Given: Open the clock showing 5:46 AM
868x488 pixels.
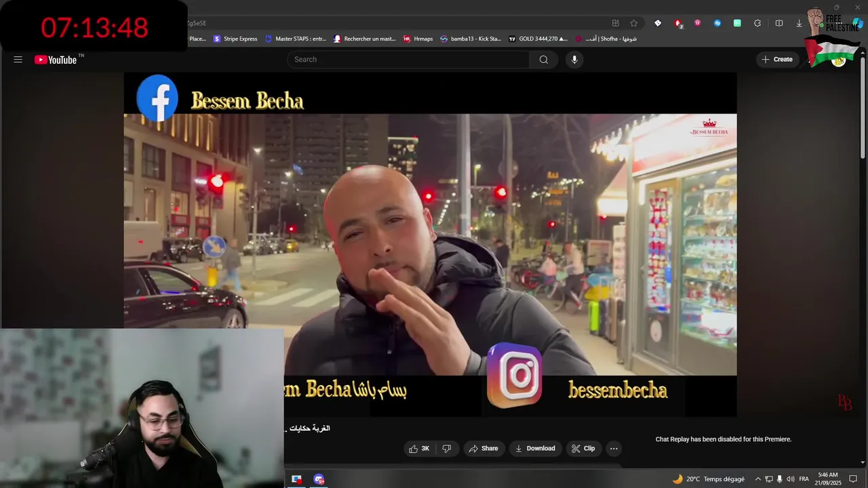Looking at the screenshot, I should 828,479.
